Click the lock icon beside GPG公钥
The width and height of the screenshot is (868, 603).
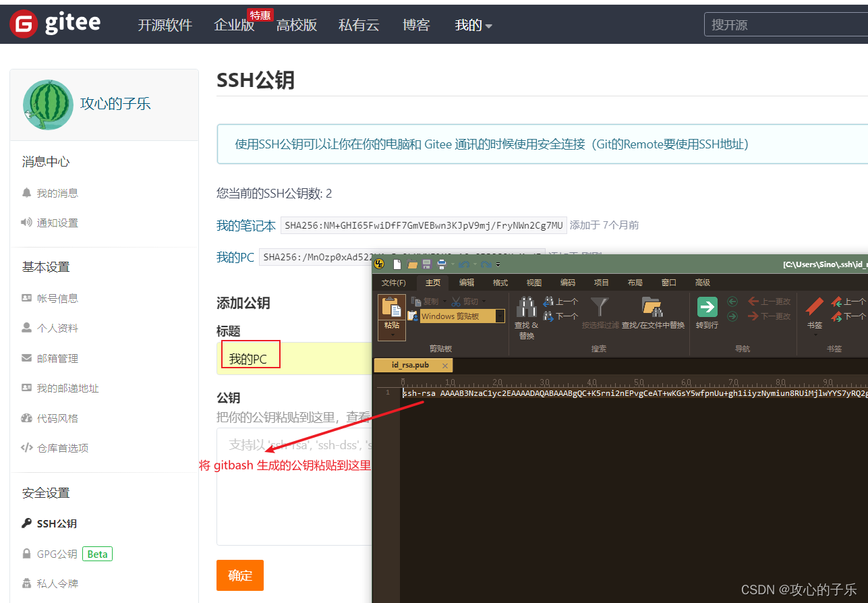27,554
